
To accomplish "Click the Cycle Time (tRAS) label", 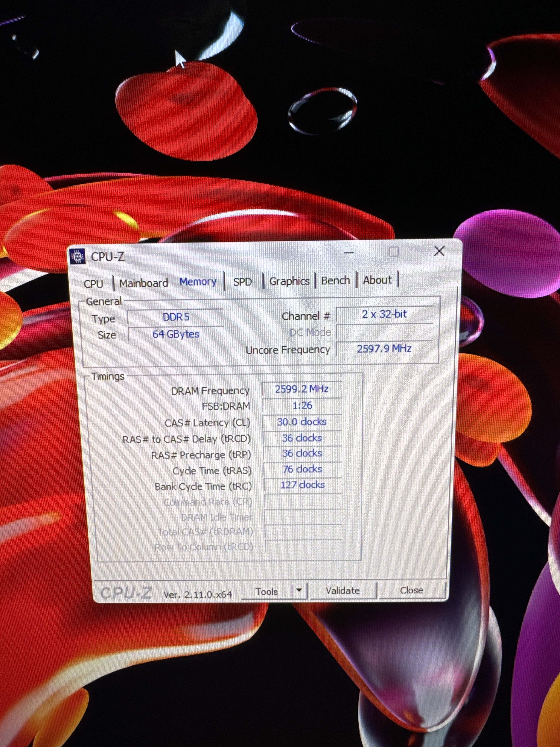I will [x=212, y=471].
